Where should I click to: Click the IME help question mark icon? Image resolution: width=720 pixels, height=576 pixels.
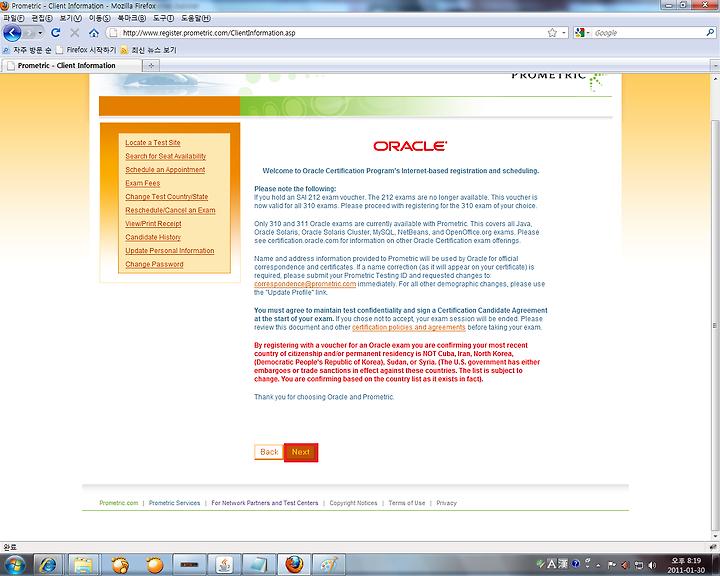[575, 563]
